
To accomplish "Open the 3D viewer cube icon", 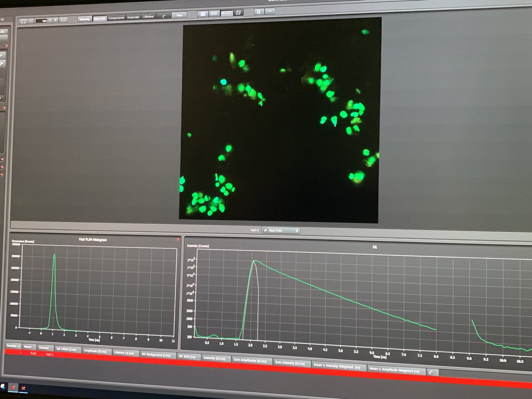I will [239, 12].
